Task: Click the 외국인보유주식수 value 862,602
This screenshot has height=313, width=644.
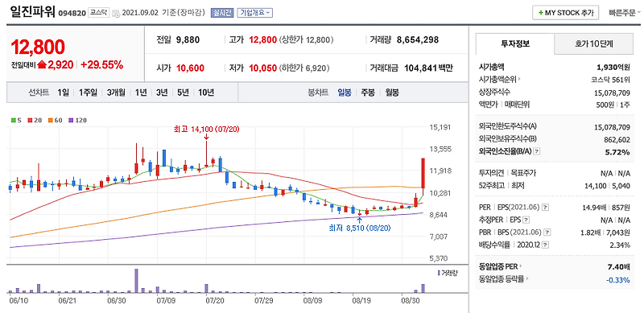Action: coord(616,139)
